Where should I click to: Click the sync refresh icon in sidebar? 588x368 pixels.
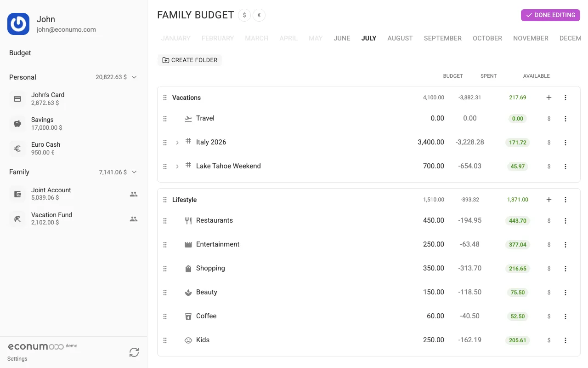pos(134,352)
